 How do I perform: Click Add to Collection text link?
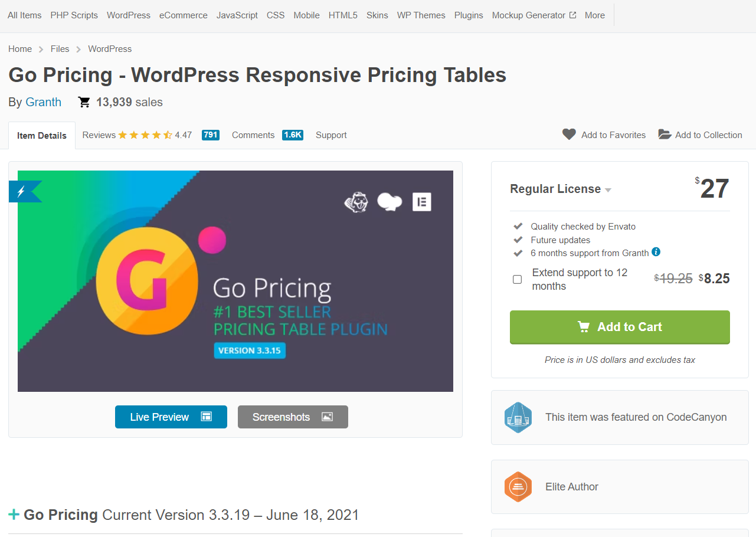pyautogui.click(x=709, y=135)
